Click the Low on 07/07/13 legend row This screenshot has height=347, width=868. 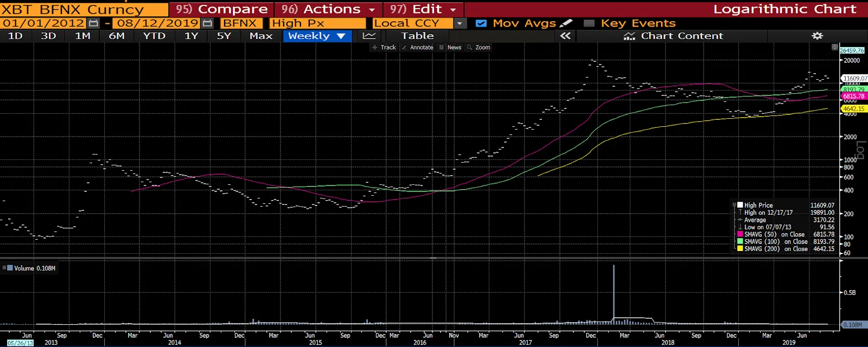(785, 227)
